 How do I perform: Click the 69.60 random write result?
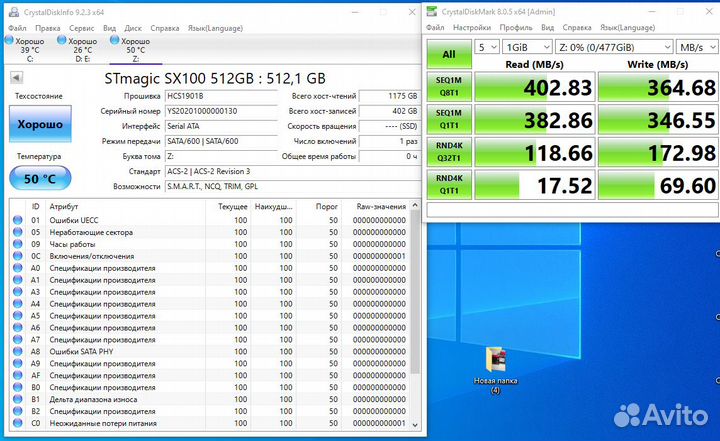[x=658, y=185]
